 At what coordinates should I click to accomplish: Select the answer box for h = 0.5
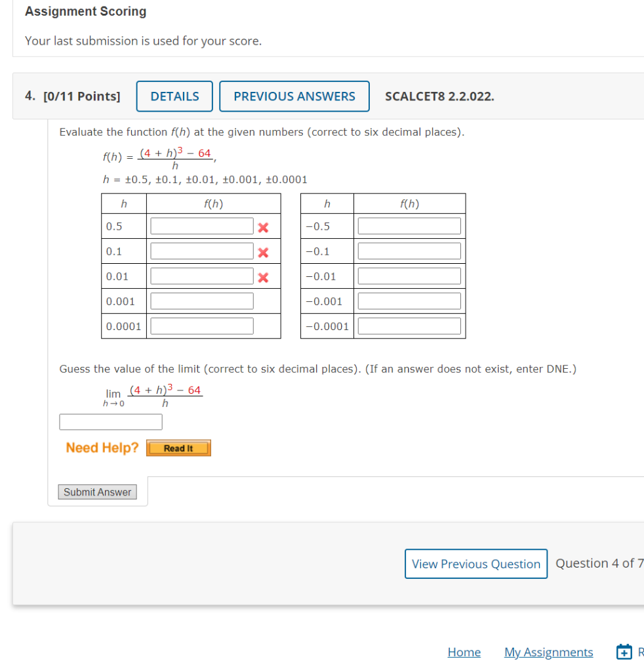click(201, 225)
